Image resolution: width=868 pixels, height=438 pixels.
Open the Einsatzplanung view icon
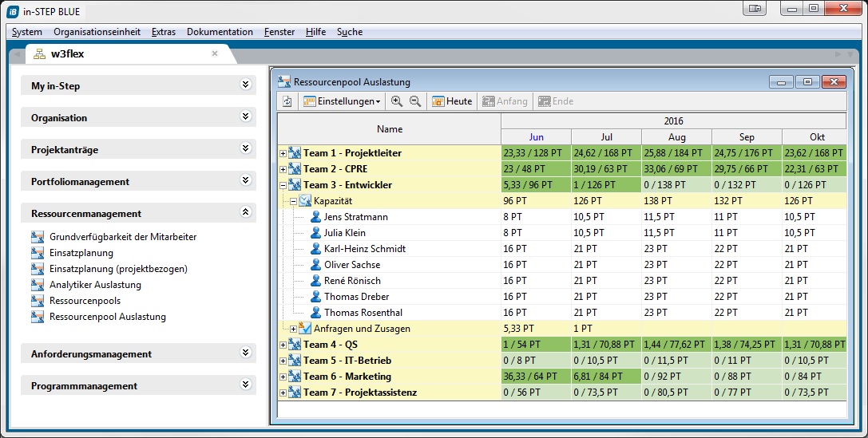click(x=38, y=253)
